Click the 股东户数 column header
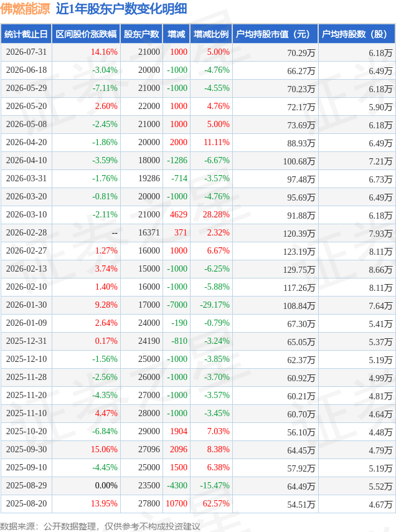Image resolution: width=396 pixels, height=532 pixels. pyautogui.click(x=142, y=34)
